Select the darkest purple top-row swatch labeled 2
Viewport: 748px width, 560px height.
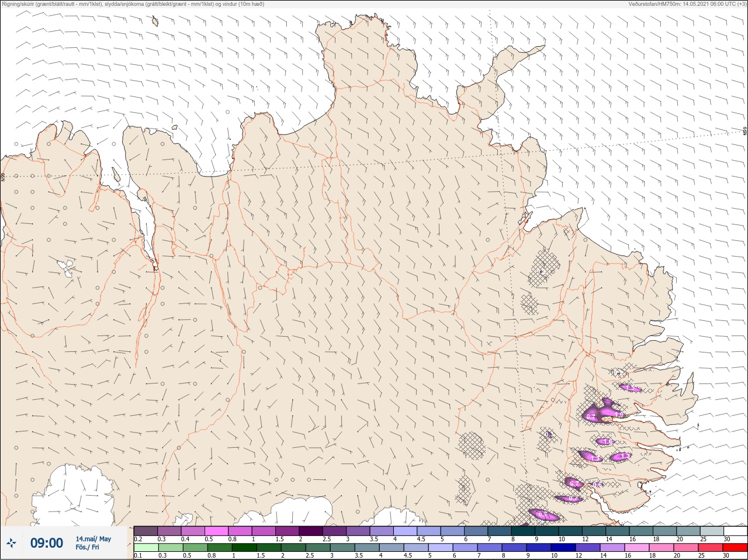[311, 531]
